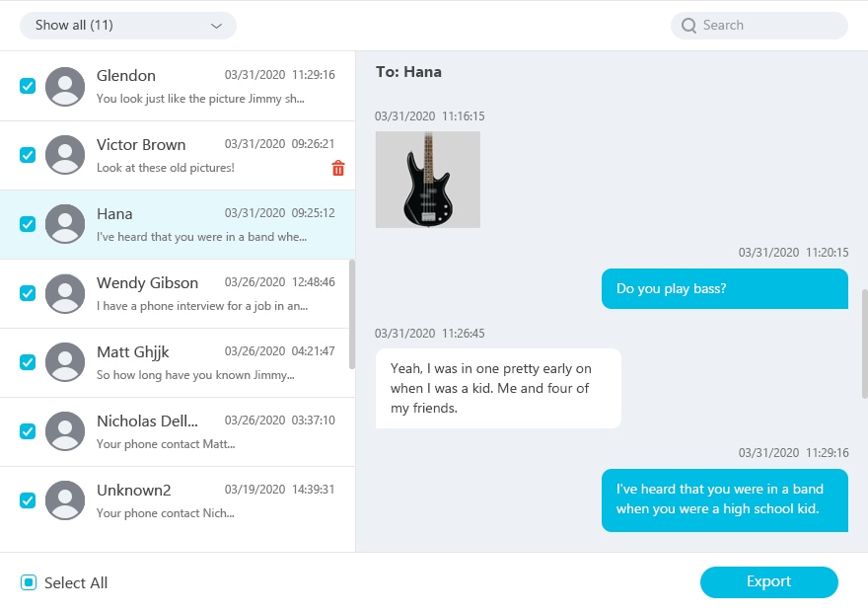
Task: Click Unknown2 contact avatar icon
Action: [x=65, y=500]
